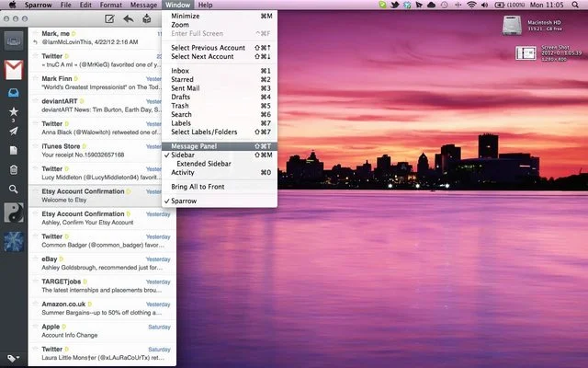Open Search magnifier icon in sidebar
The height and width of the screenshot is (368, 588).
tap(14, 190)
